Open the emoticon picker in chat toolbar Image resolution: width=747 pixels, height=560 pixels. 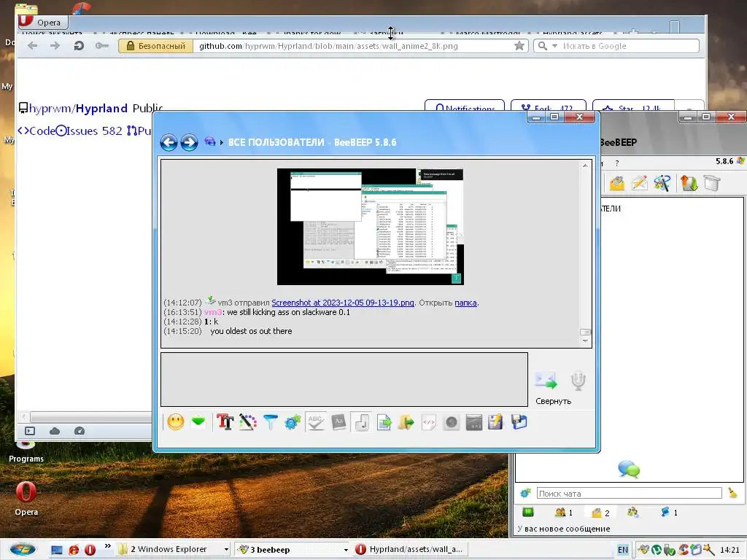click(x=175, y=422)
